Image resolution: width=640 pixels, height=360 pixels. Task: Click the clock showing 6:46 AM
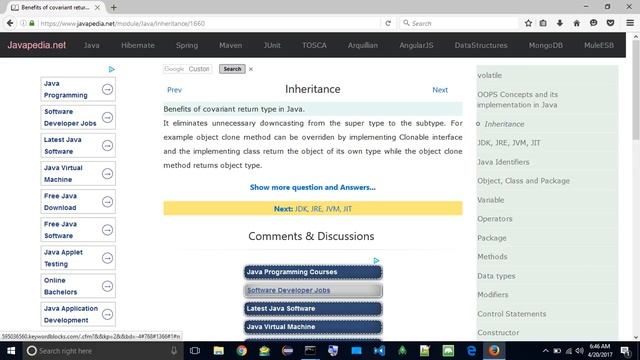tap(600, 347)
